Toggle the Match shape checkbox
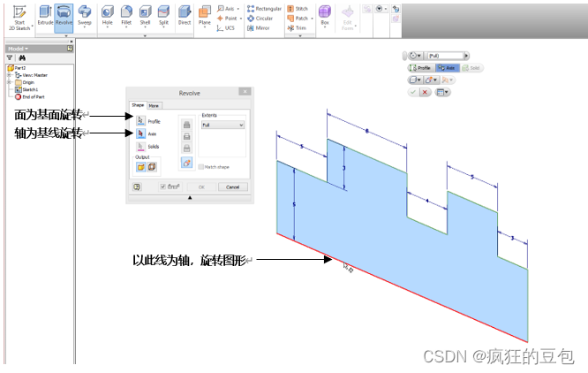Screen dimensions: 588x373 point(202,166)
